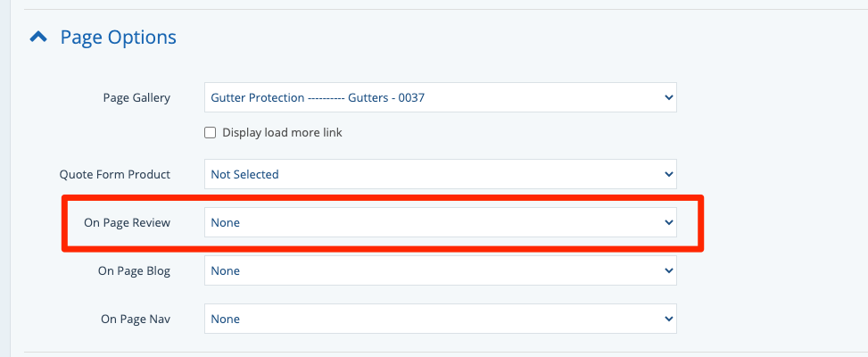Click the 'Display load more link' label text
Image resolution: width=868 pixels, height=357 pixels.
[x=282, y=133]
